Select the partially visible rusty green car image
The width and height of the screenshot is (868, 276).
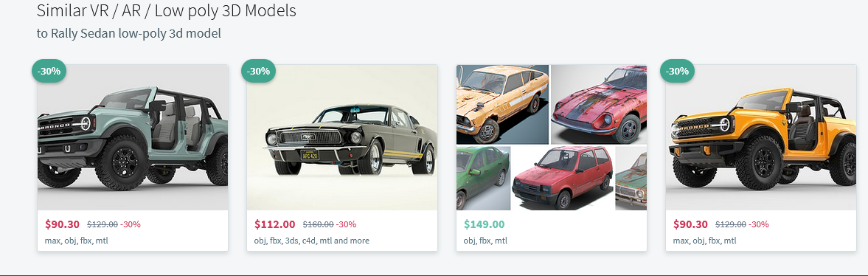click(x=631, y=178)
